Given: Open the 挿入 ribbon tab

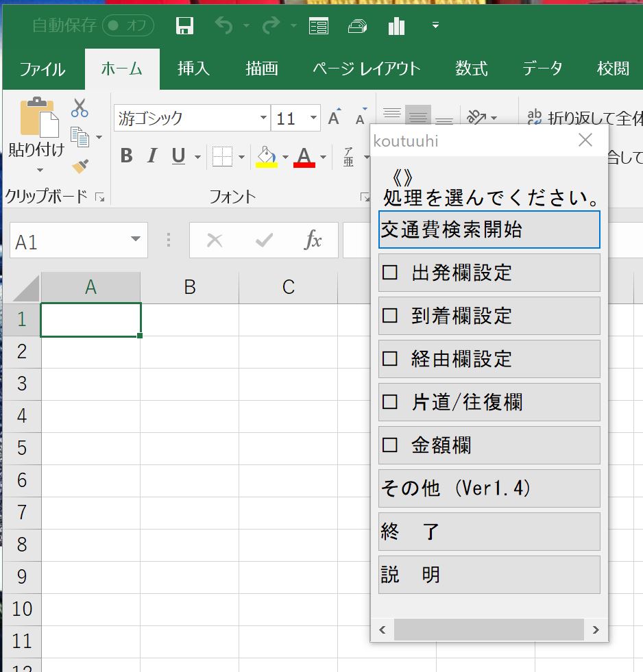Looking at the screenshot, I should pyautogui.click(x=193, y=69).
